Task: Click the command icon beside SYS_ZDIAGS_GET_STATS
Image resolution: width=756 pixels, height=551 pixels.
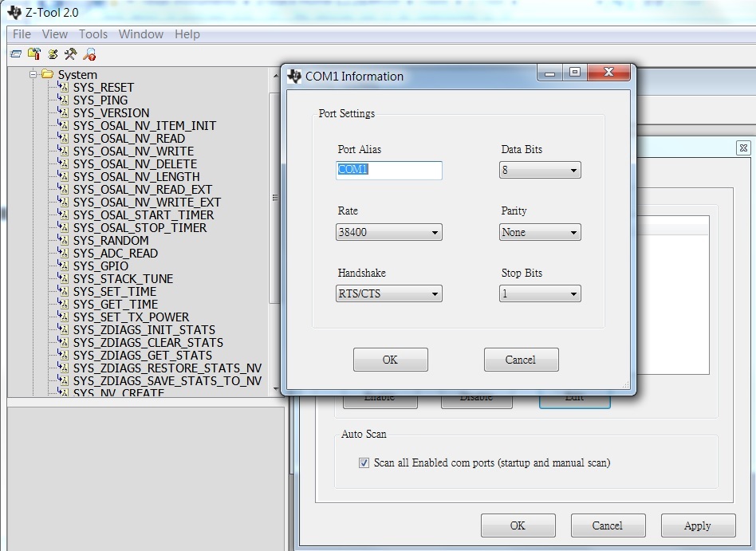Action: click(x=64, y=354)
